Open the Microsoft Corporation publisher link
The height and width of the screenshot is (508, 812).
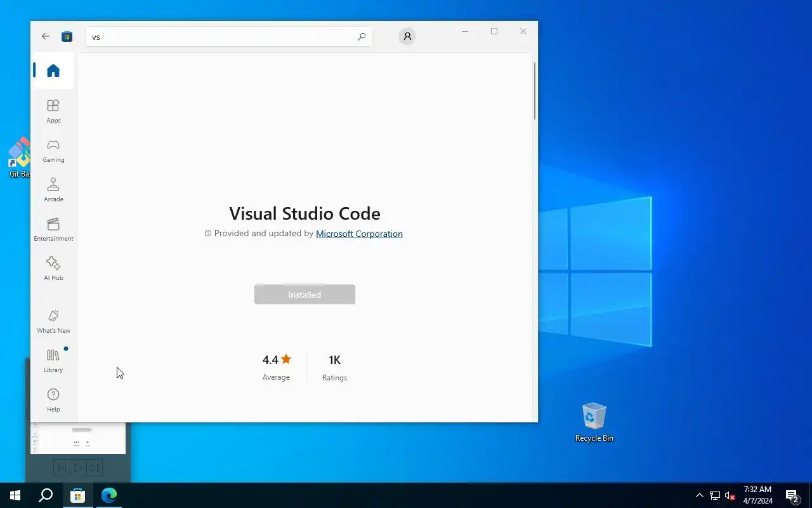359,234
